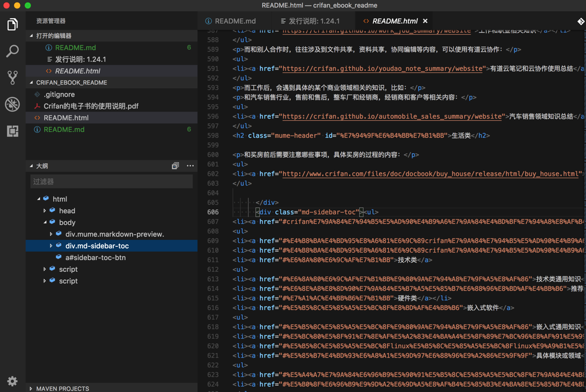The height and width of the screenshot is (392, 586).
Task: Expand the first script node in outline
Action: tap(45, 269)
